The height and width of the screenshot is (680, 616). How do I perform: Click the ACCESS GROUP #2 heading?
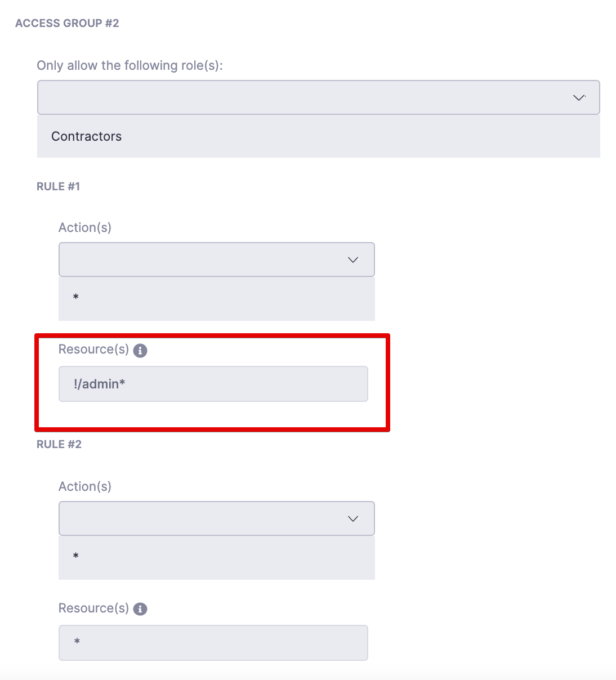click(67, 23)
